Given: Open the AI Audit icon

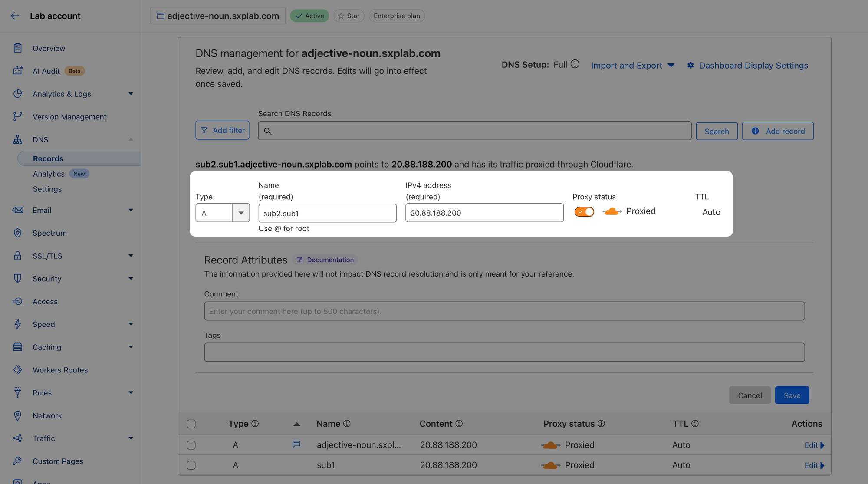Looking at the screenshot, I should pyautogui.click(x=17, y=71).
